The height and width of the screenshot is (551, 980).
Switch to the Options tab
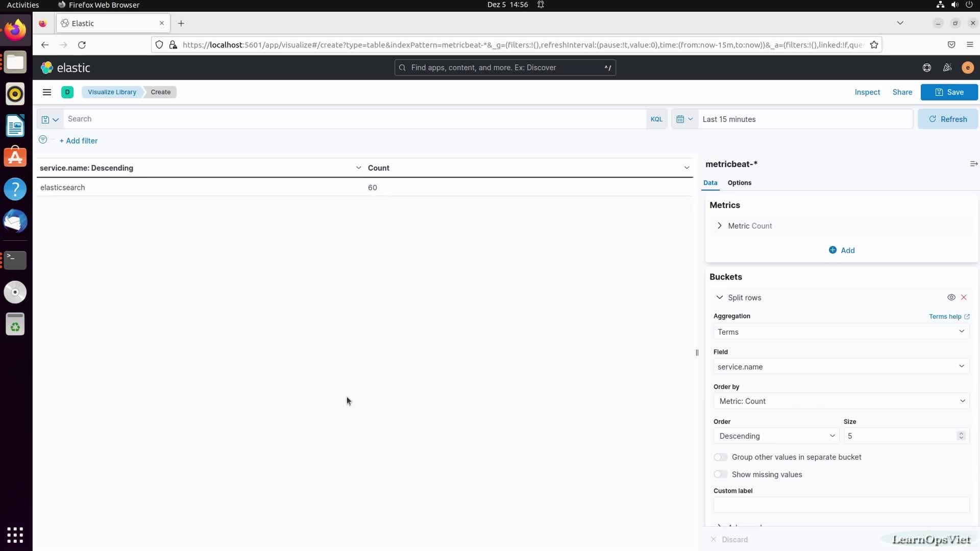coord(740,182)
